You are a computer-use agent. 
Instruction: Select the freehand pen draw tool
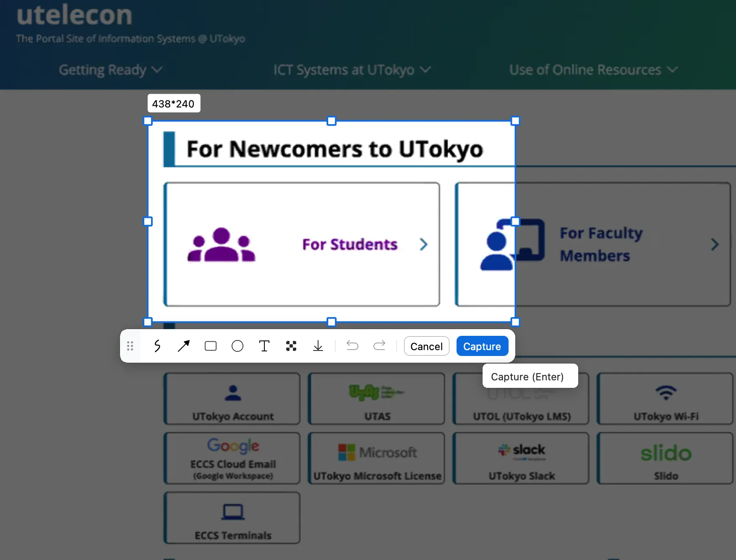[157, 346]
